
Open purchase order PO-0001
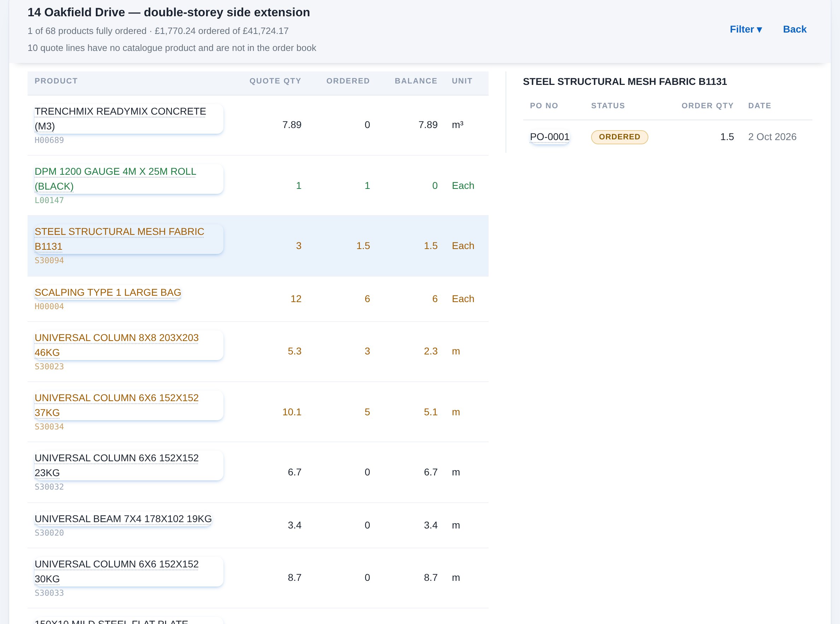coord(549,137)
